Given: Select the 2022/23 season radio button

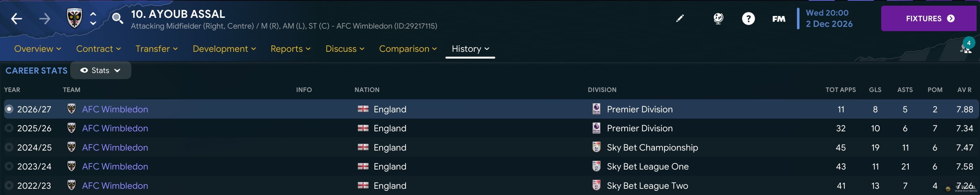Looking at the screenshot, I should point(9,185).
